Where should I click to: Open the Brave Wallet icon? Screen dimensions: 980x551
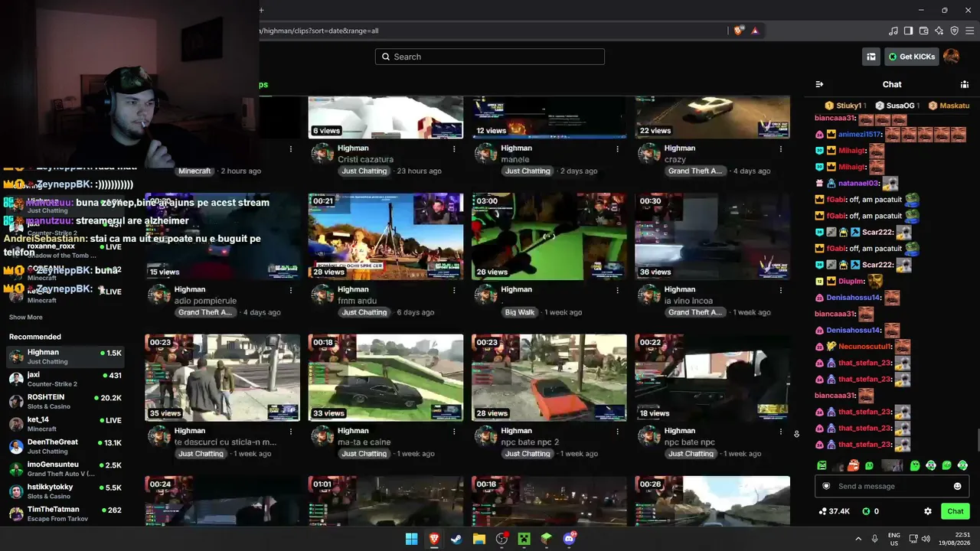point(924,31)
